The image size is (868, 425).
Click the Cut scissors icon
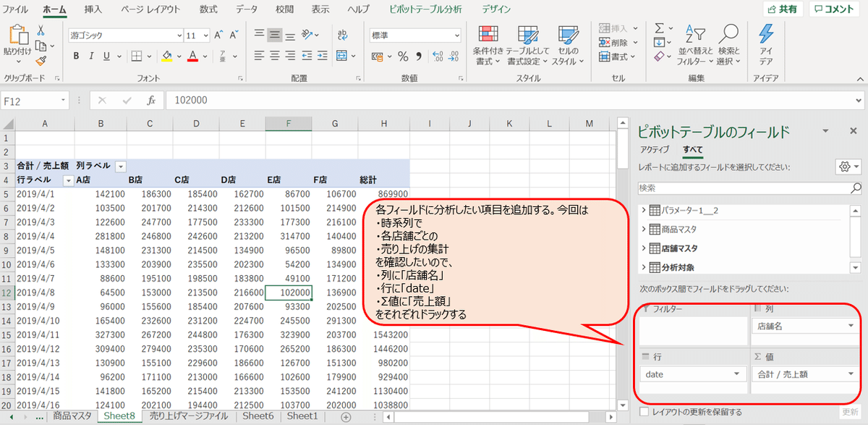pyautogui.click(x=41, y=30)
